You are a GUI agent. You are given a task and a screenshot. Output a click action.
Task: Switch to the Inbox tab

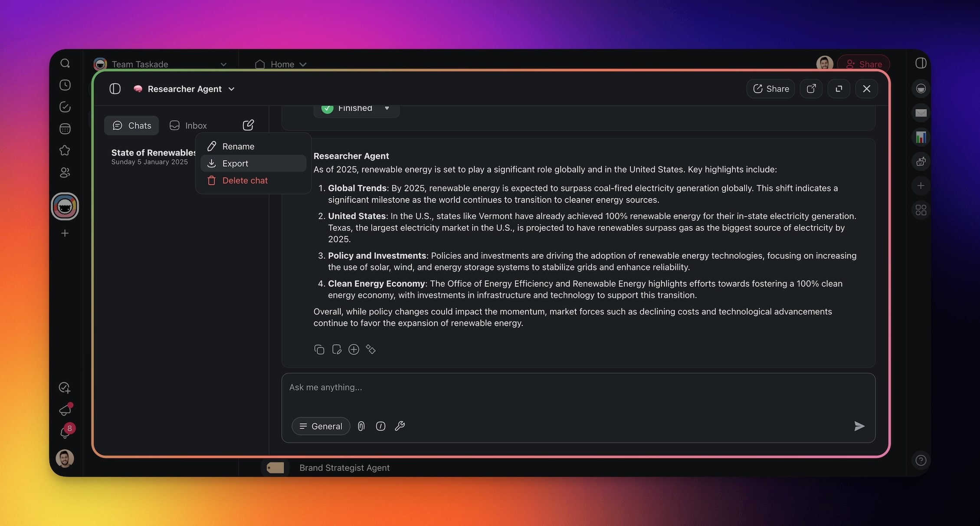click(188, 125)
